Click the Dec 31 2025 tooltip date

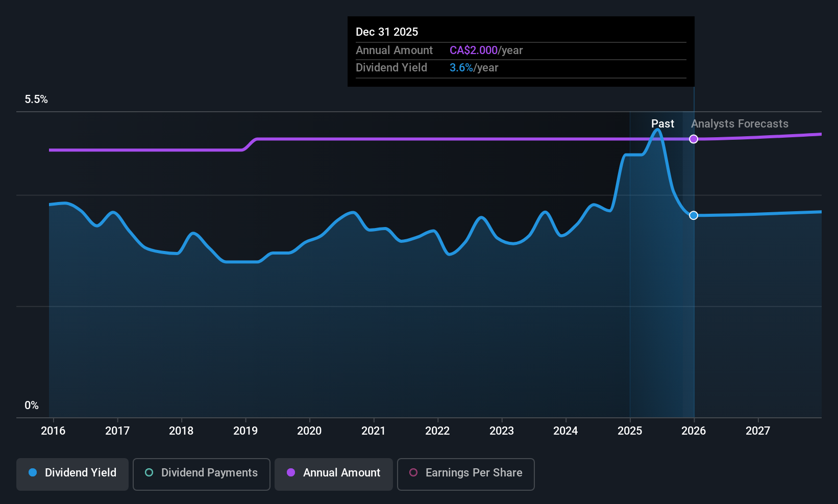click(387, 32)
